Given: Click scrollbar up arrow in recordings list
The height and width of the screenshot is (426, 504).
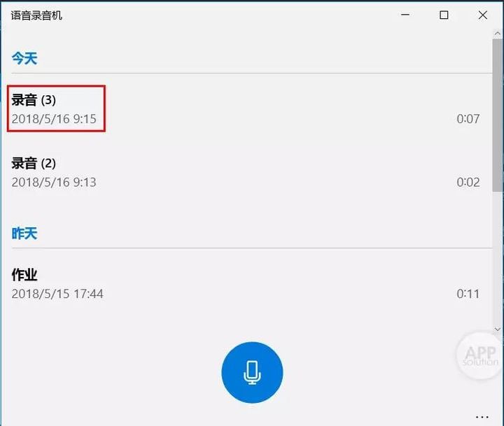Looking at the screenshot, I should coord(498,34).
